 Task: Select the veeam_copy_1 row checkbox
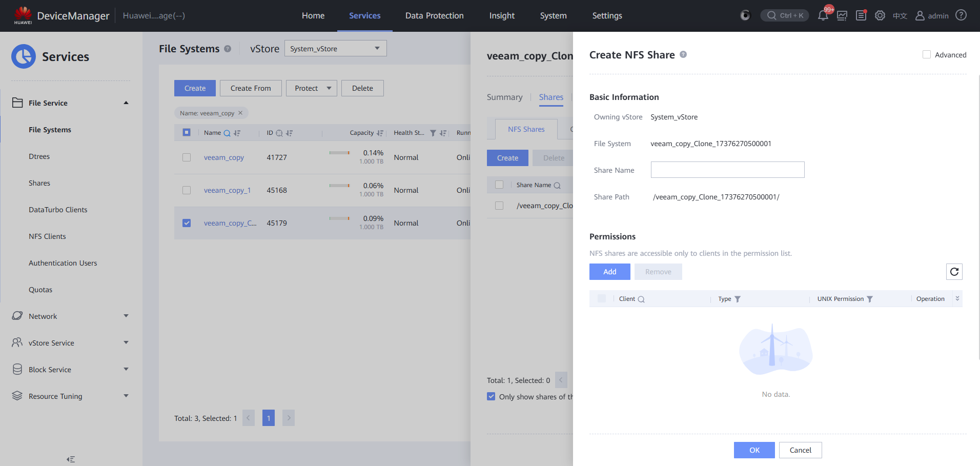pyautogui.click(x=187, y=190)
